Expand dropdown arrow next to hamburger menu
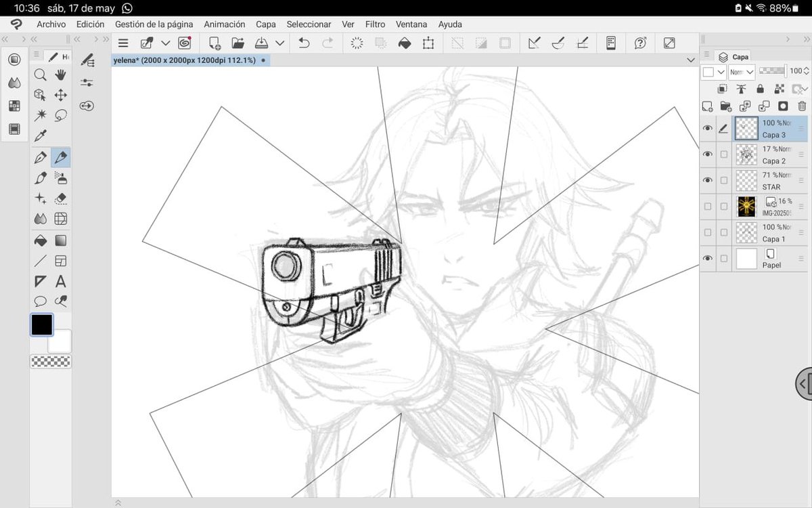Screen dimensions: 812x508 (165, 43)
